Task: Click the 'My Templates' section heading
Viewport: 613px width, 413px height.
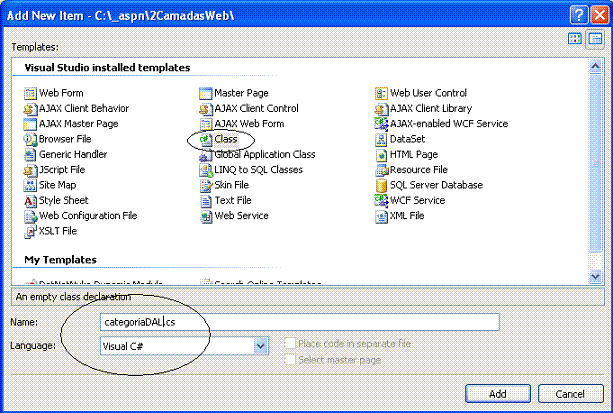Action: tap(60, 260)
